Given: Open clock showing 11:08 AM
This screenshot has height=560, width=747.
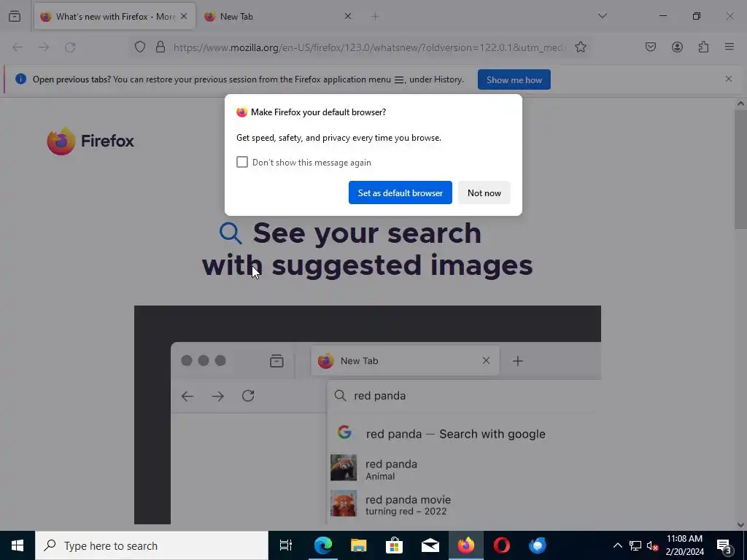Looking at the screenshot, I should click(684, 545).
